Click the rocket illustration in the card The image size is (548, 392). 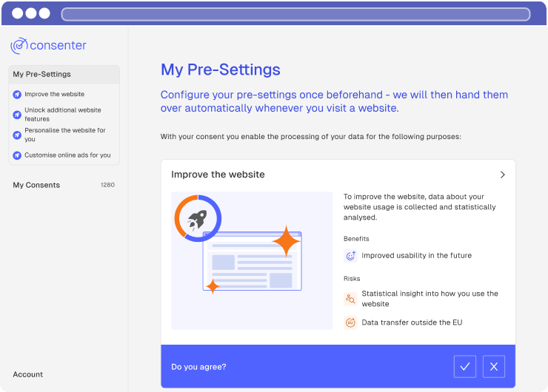point(198,218)
